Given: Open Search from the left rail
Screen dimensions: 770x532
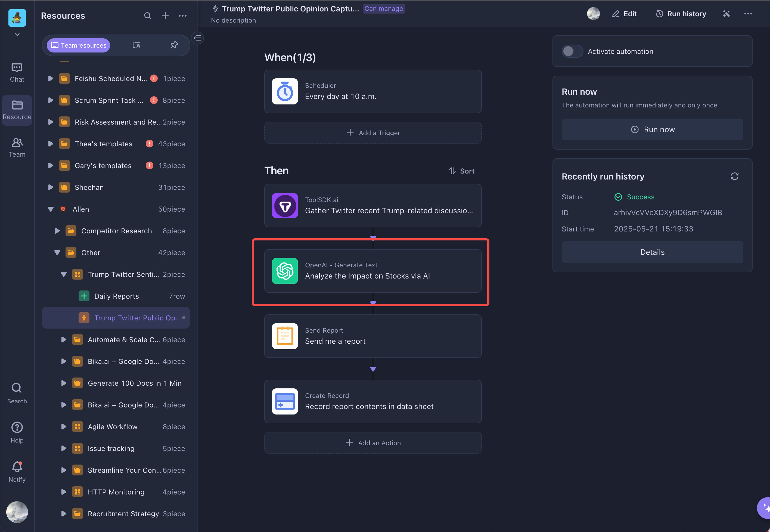Looking at the screenshot, I should [x=17, y=393].
